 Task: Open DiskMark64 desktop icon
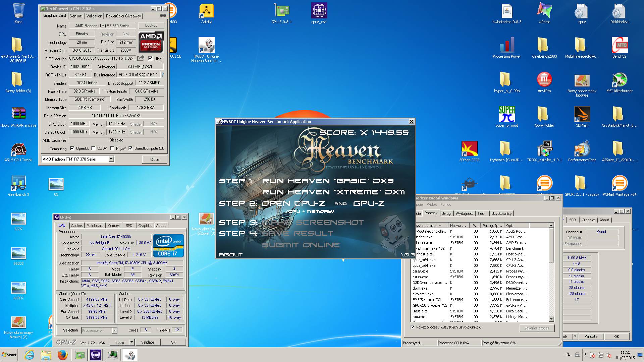click(x=620, y=13)
